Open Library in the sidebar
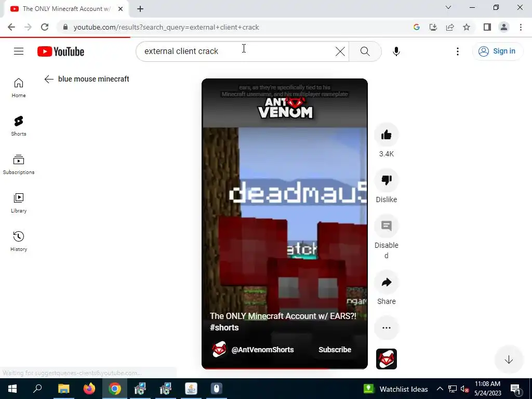The width and height of the screenshot is (532, 399). click(19, 203)
